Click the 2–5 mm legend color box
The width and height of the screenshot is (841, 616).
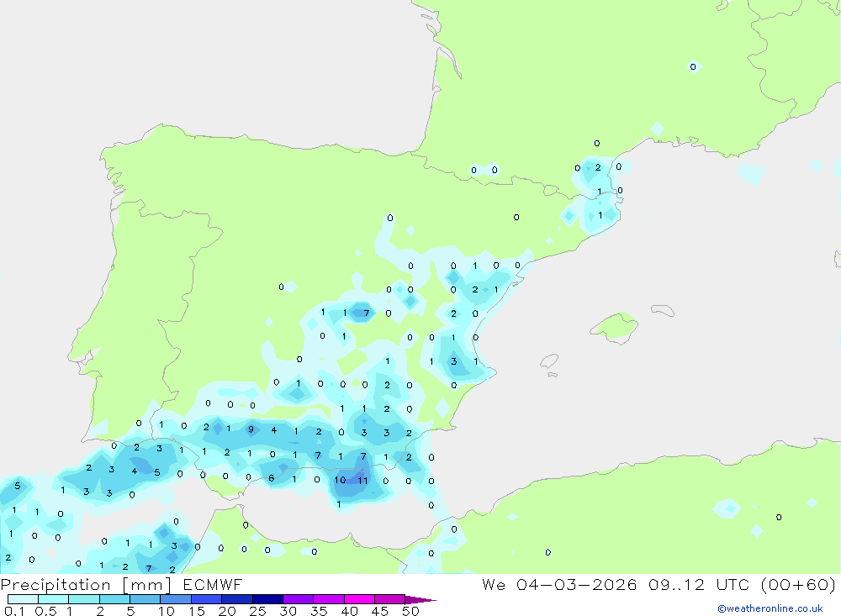114,599
